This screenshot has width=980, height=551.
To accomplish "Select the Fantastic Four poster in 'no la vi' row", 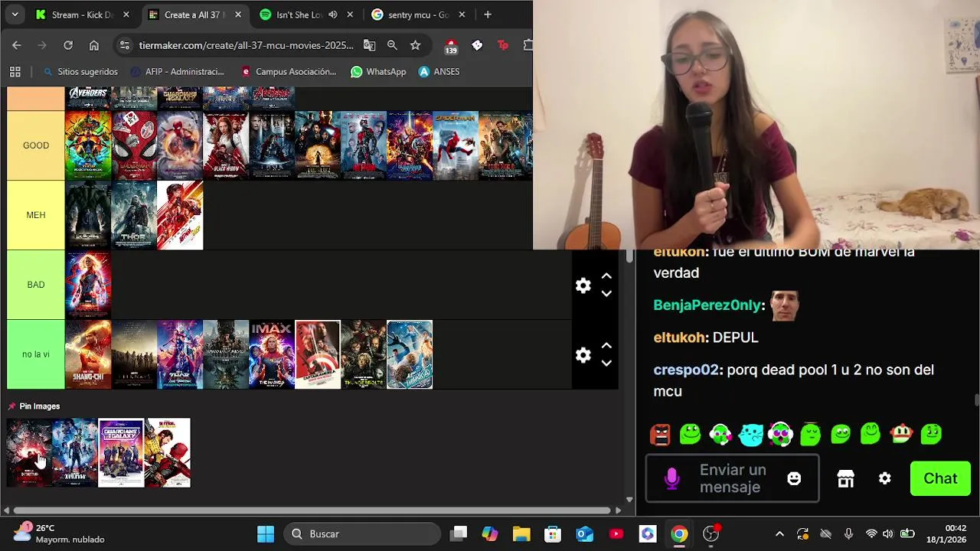I will 410,354.
